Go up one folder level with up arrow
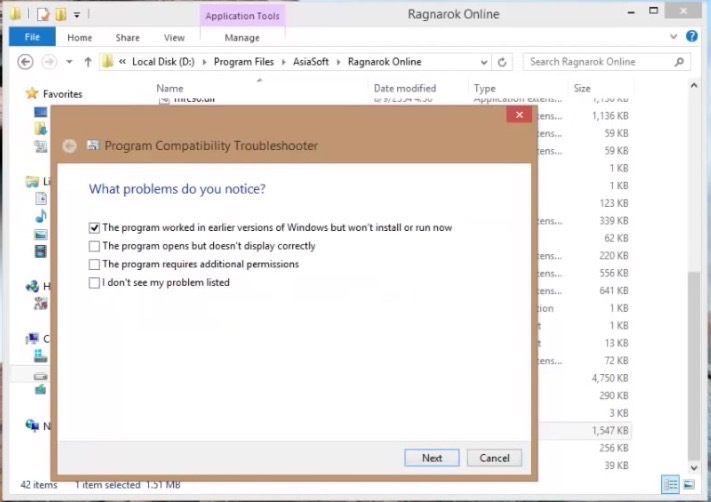The width and height of the screenshot is (711, 502). (x=88, y=62)
